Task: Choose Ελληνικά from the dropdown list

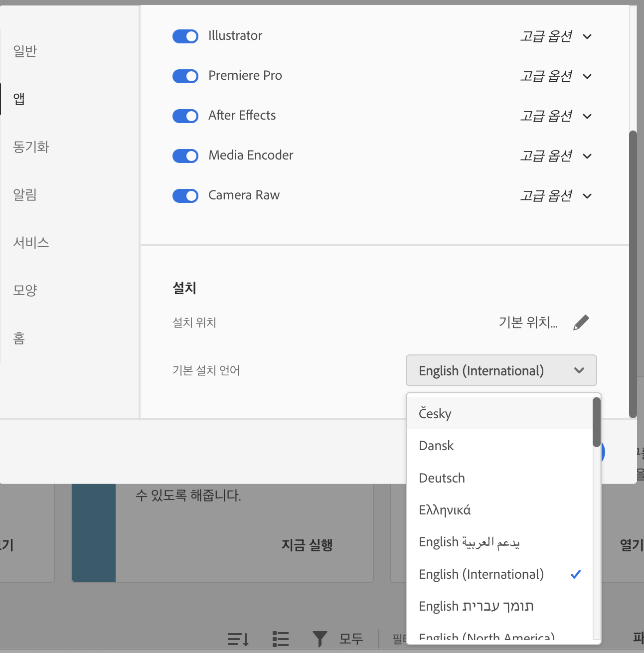Action: coord(499,510)
